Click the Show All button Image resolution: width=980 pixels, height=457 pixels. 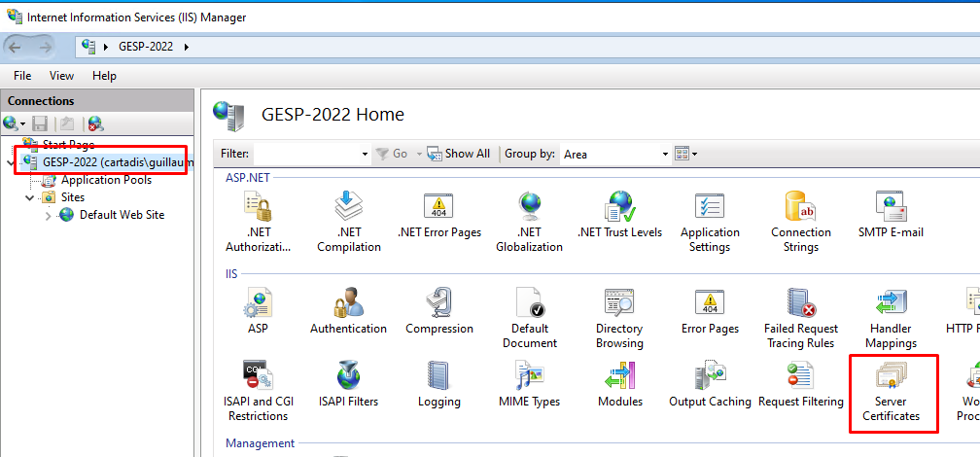[x=459, y=154]
